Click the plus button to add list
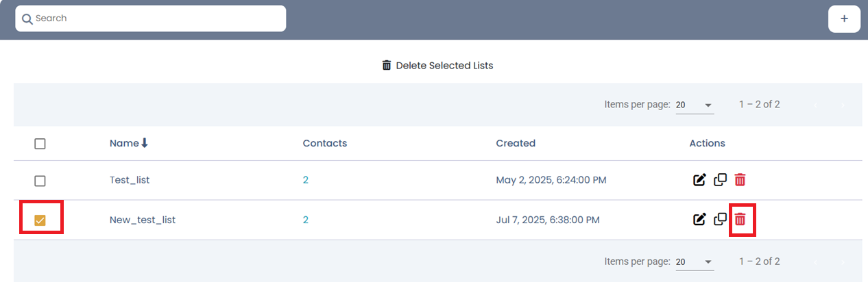The height and width of the screenshot is (282, 868). pyautogui.click(x=844, y=18)
